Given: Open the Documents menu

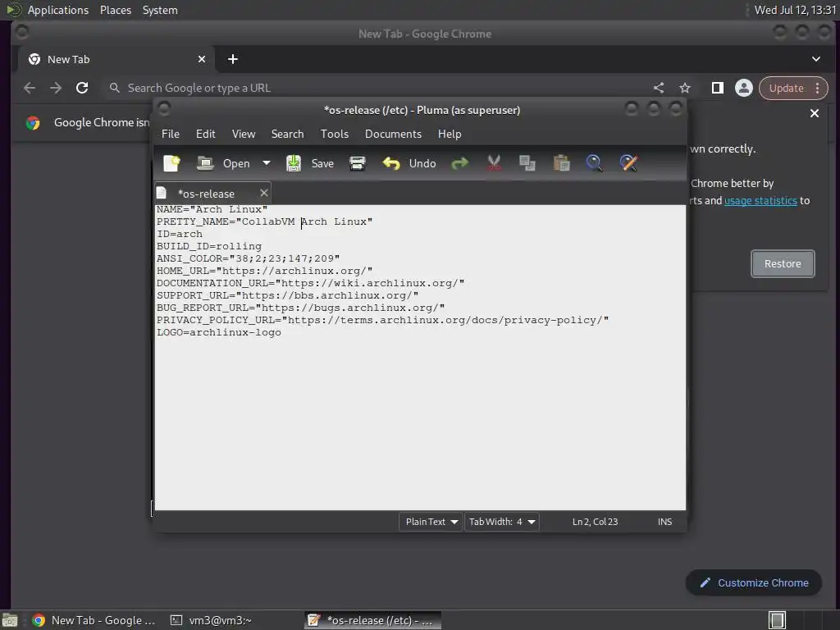Looking at the screenshot, I should click(393, 134).
